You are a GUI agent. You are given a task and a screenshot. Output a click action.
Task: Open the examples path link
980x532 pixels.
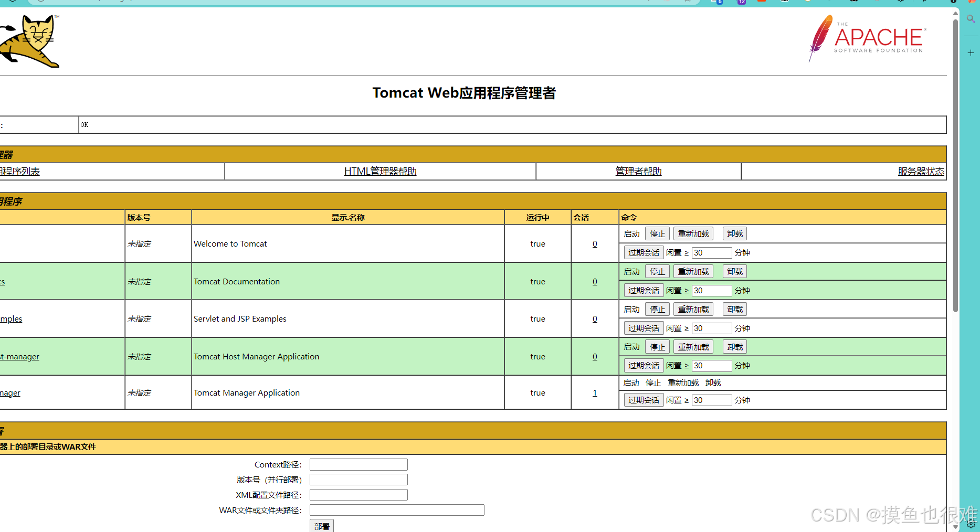pos(11,319)
